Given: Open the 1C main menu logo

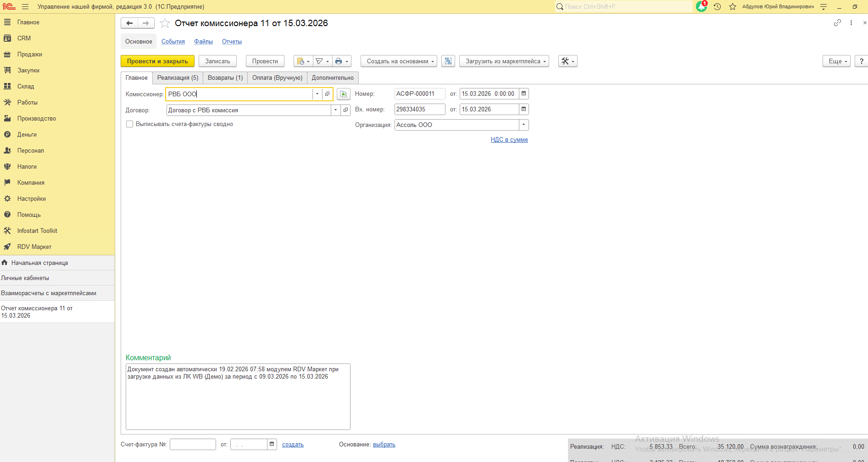Looking at the screenshot, I should coord(9,6).
